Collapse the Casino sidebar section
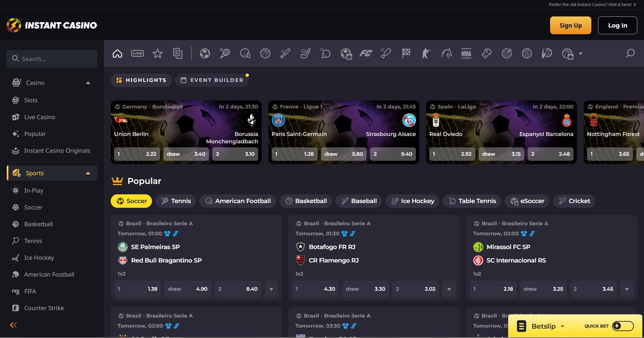 point(88,83)
